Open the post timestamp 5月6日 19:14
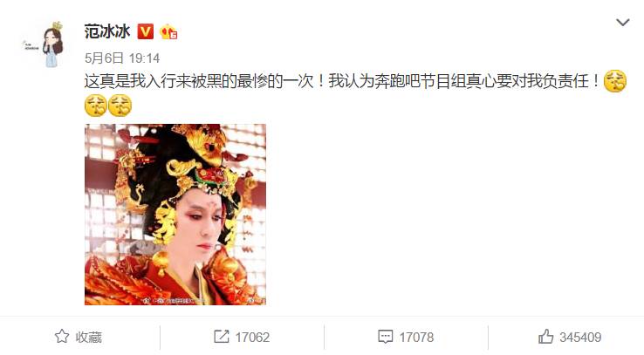The width and height of the screenshot is (644, 355). [x=122, y=58]
